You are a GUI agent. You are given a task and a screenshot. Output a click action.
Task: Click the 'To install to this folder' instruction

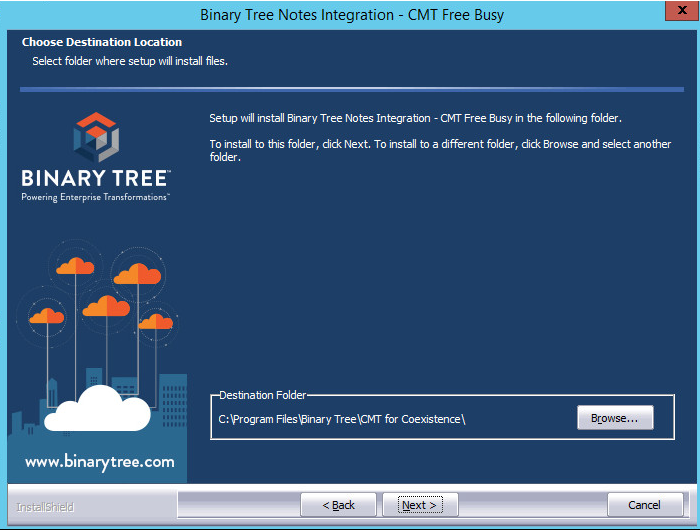(440, 150)
